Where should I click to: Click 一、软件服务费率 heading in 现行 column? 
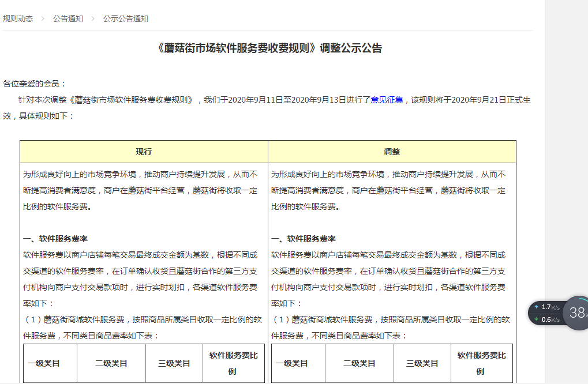[55, 239]
